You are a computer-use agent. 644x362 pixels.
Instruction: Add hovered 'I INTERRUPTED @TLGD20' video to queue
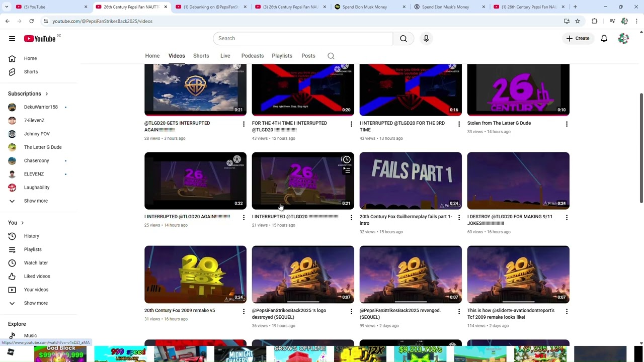click(x=347, y=170)
